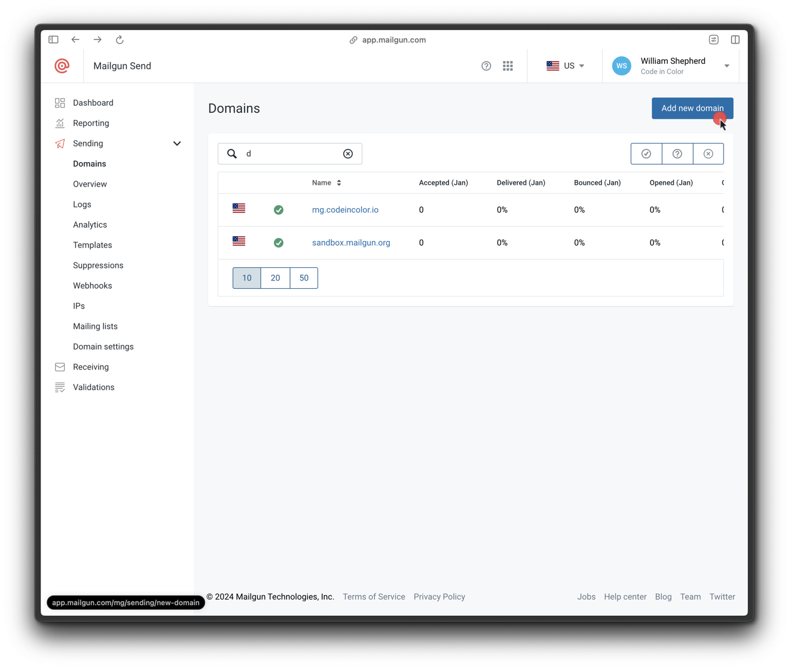Open the Team footer link
This screenshot has height=672, width=794.
click(x=691, y=597)
